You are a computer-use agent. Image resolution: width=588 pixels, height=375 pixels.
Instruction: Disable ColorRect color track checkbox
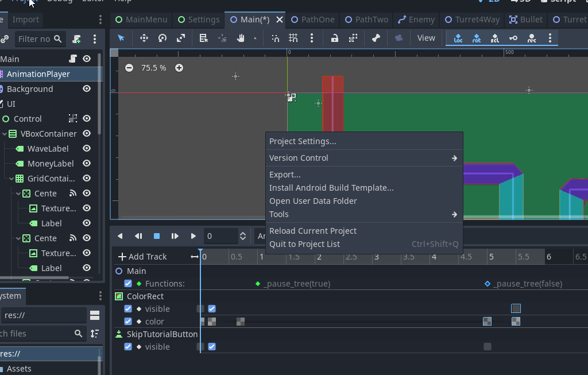pyautogui.click(x=128, y=322)
